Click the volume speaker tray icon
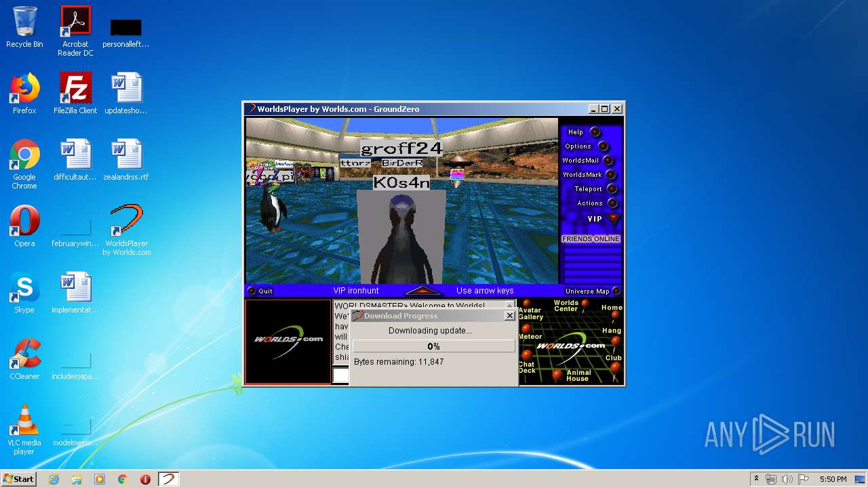Image resolution: width=868 pixels, height=488 pixels. pos(787,479)
